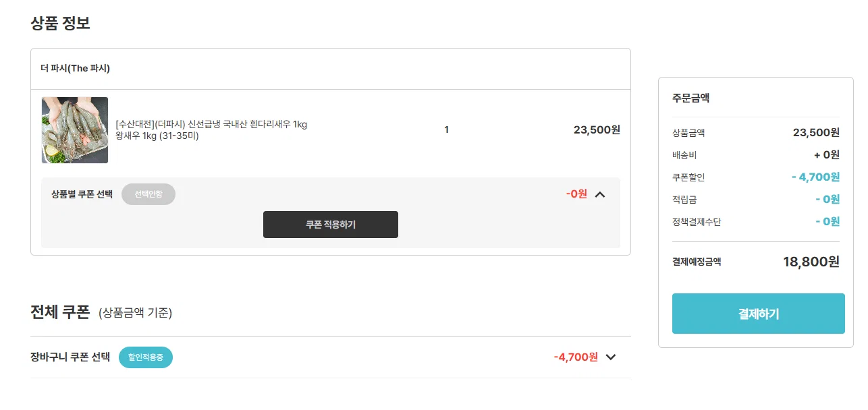The image size is (868, 410).
Task: Select the 장바구니 쿠폰 선택 label
Action: click(70, 357)
